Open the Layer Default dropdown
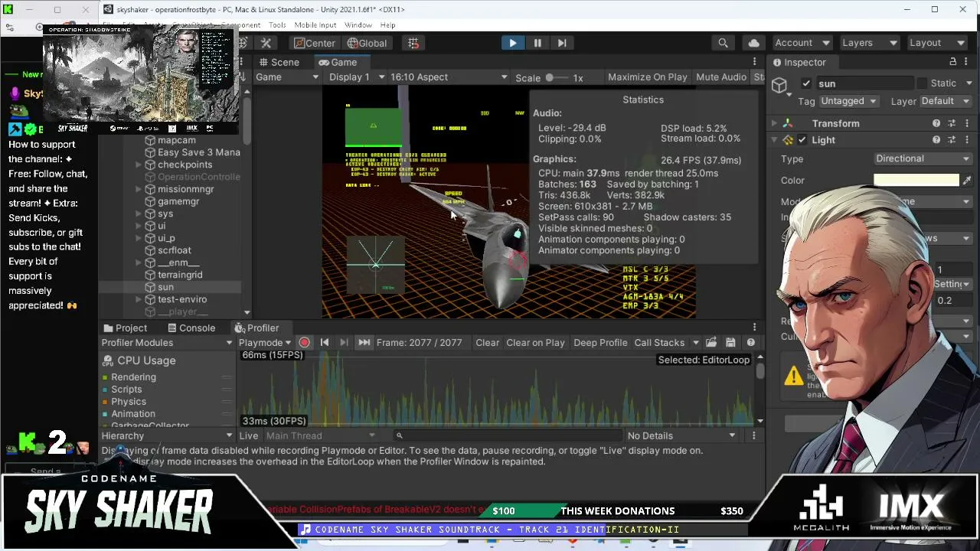This screenshot has width=980, height=551. click(945, 101)
